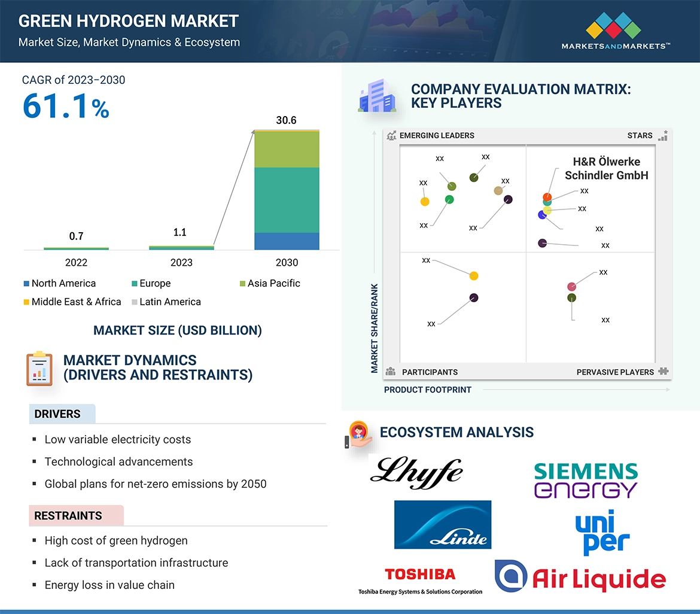Click the Participants group icon
Image resolution: width=700 pixels, height=614 pixels.
(x=391, y=372)
